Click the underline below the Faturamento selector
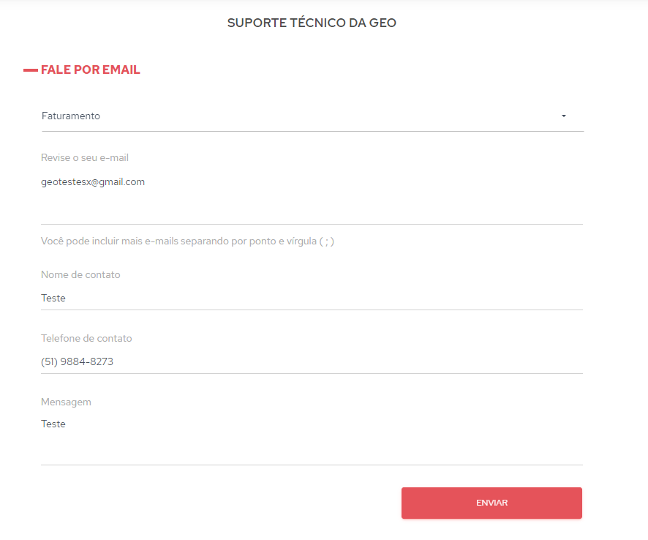 [x=312, y=131]
